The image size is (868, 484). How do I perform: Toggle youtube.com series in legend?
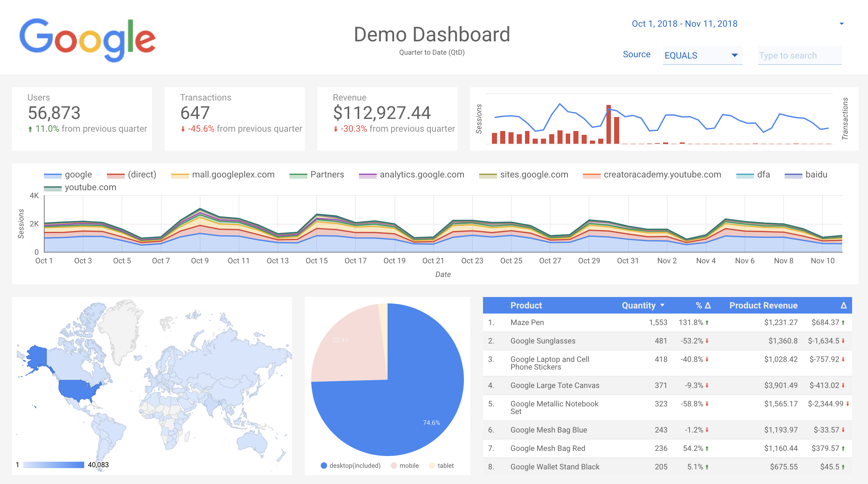click(90, 187)
